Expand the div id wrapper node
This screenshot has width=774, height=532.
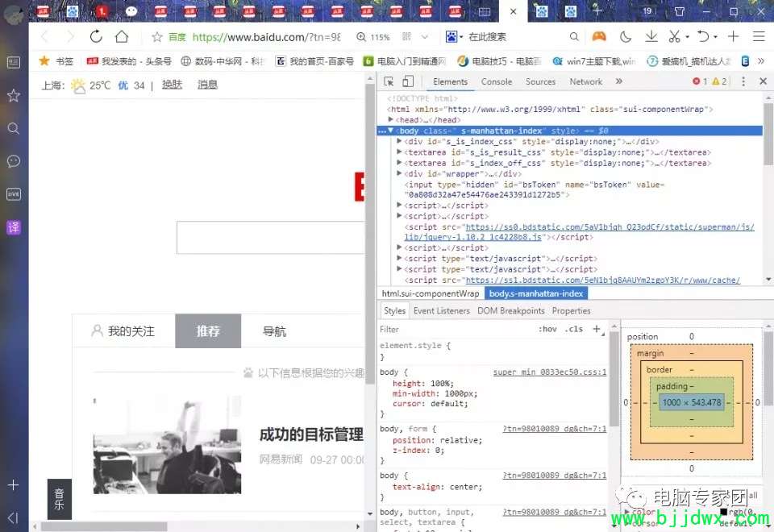point(399,174)
